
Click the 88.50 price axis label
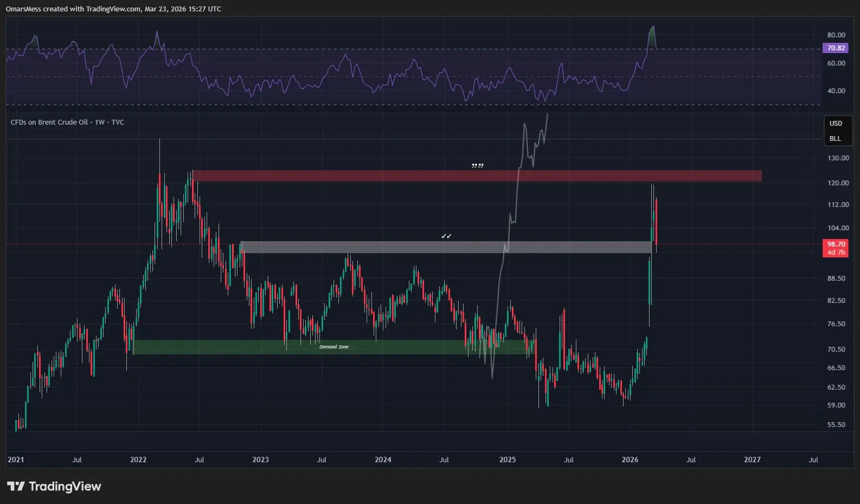pyautogui.click(x=836, y=279)
